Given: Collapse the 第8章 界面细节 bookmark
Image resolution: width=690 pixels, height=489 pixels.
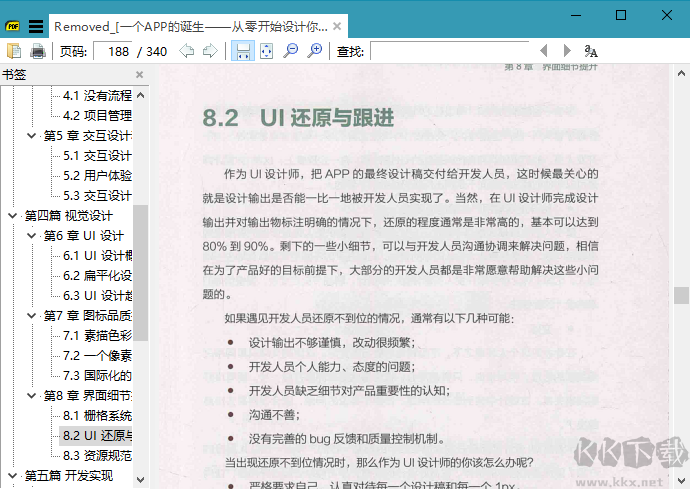Looking at the screenshot, I should [31, 395].
